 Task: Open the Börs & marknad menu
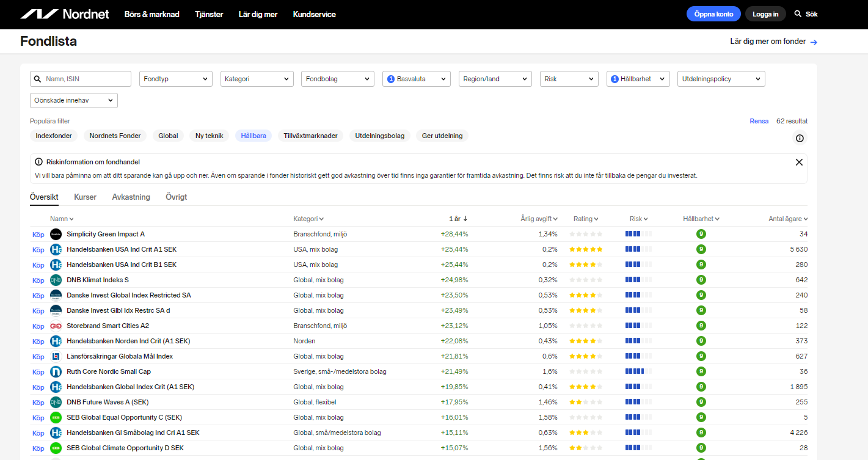tap(151, 14)
